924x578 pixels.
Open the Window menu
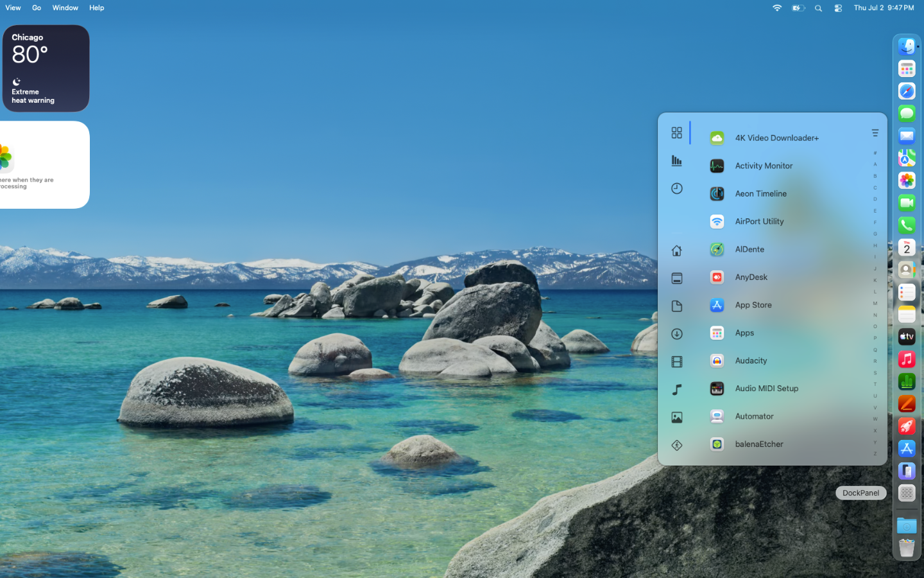(65, 8)
